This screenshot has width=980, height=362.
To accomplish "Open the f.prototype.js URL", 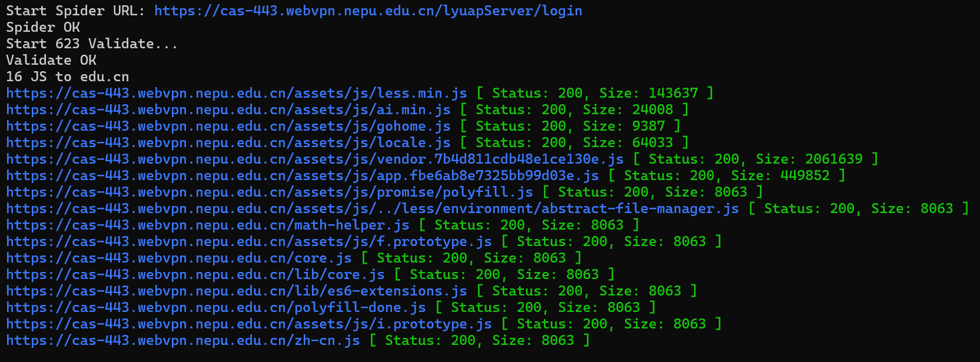I will pos(249,242).
